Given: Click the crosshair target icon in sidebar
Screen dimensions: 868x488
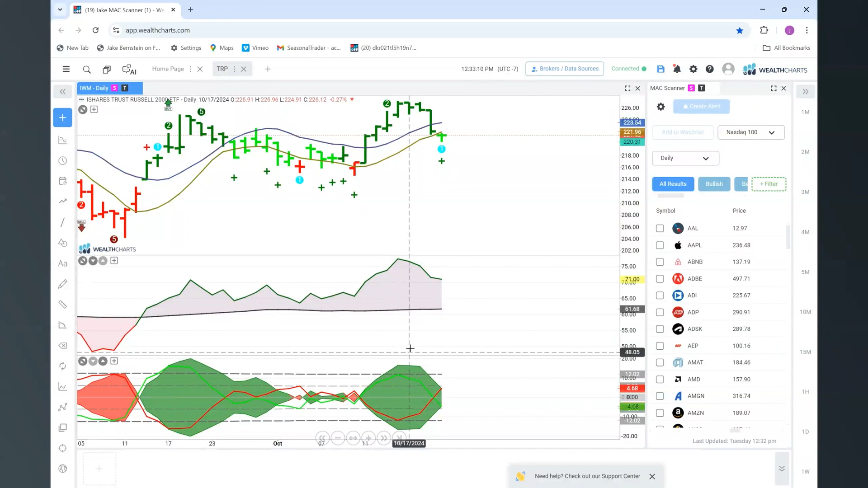Looking at the screenshot, I should (63, 448).
